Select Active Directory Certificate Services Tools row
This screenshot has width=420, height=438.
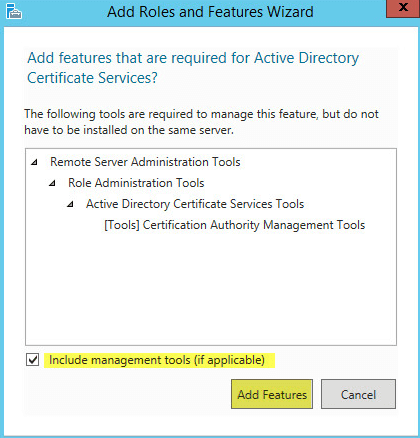(x=195, y=204)
